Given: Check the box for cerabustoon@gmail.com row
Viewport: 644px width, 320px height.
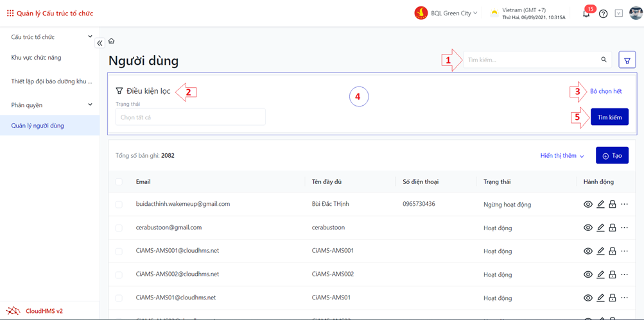Looking at the screenshot, I should (119, 228).
